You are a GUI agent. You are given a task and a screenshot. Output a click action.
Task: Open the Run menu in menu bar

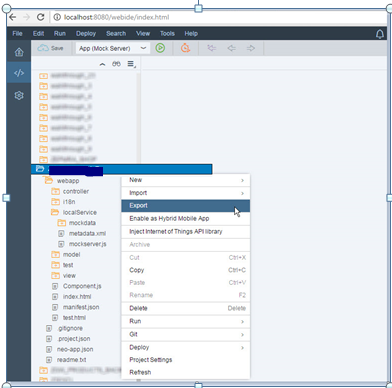[60, 33]
